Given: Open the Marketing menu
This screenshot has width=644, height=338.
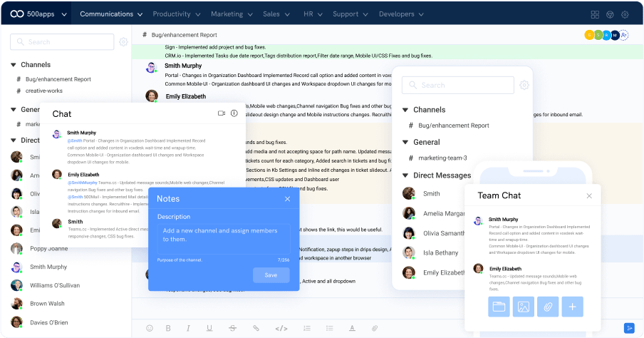Looking at the screenshot, I should (x=232, y=14).
